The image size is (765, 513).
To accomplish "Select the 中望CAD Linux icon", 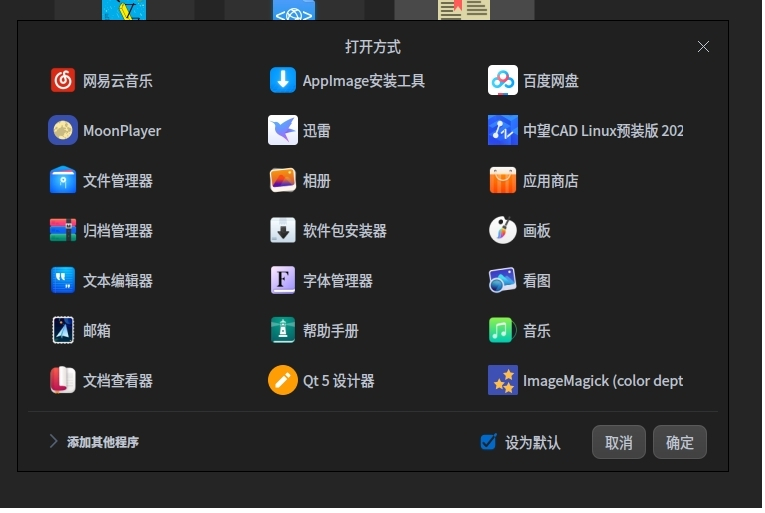I will tap(503, 131).
